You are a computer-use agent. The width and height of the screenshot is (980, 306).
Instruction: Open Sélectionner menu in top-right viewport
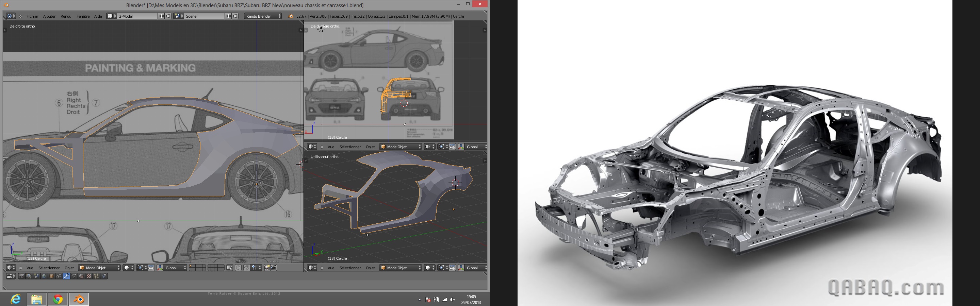click(x=350, y=147)
